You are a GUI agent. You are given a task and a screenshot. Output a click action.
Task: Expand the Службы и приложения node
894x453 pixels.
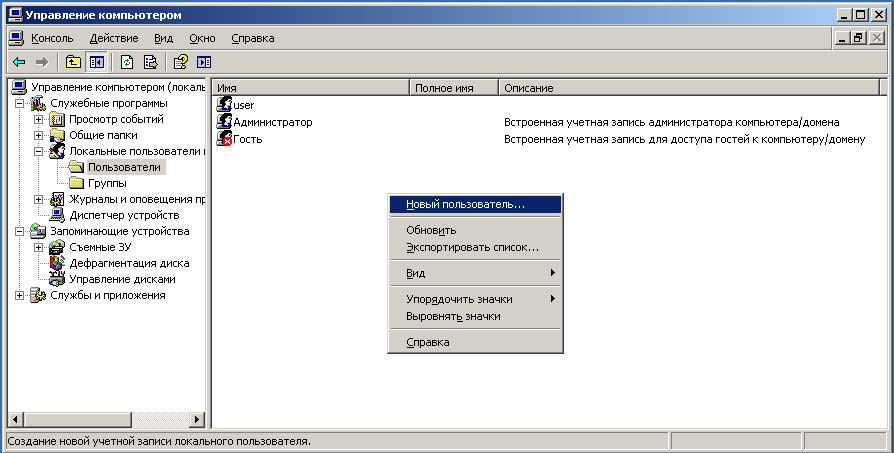[20, 295]
